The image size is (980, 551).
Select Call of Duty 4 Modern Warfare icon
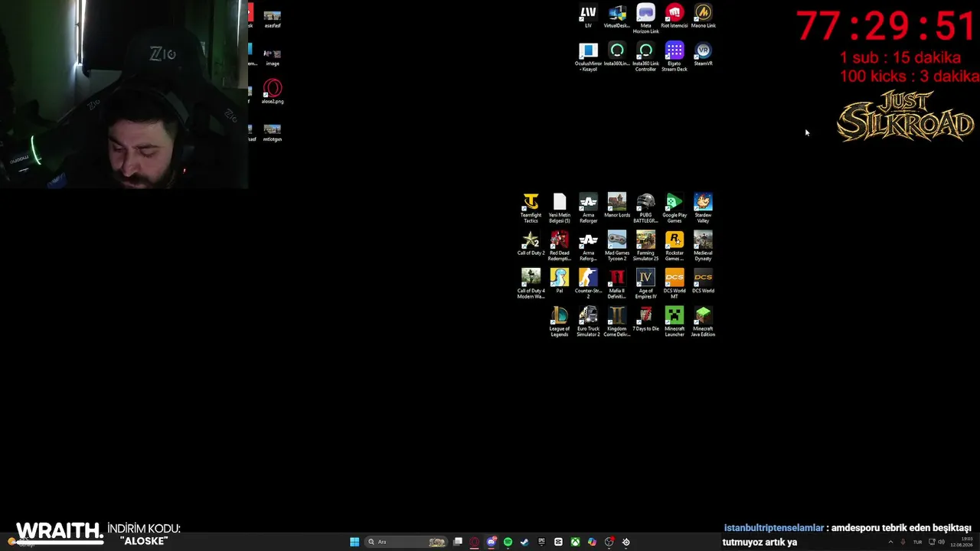point(531,284)
